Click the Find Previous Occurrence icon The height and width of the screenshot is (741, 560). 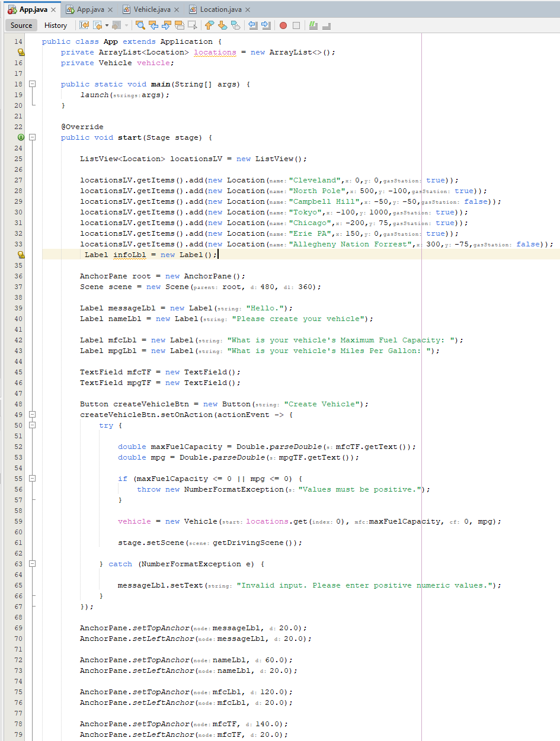pyautogui.click(x=154, y=25)
